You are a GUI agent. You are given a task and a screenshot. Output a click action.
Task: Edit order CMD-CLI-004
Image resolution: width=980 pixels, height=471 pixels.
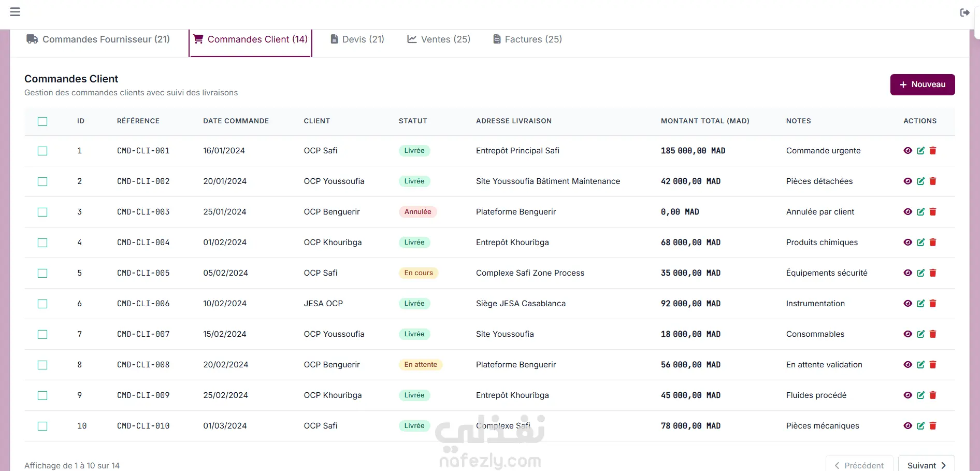(x=920, y=242)
